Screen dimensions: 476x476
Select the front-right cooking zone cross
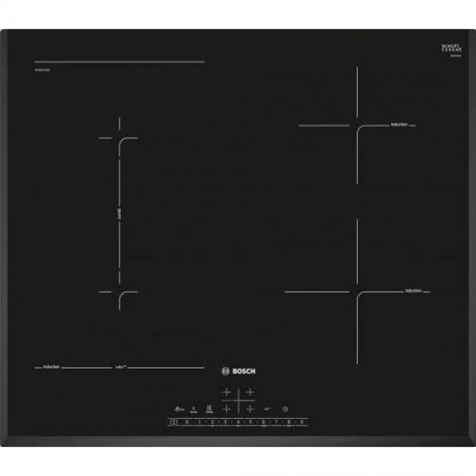click(x=250, y=409)
